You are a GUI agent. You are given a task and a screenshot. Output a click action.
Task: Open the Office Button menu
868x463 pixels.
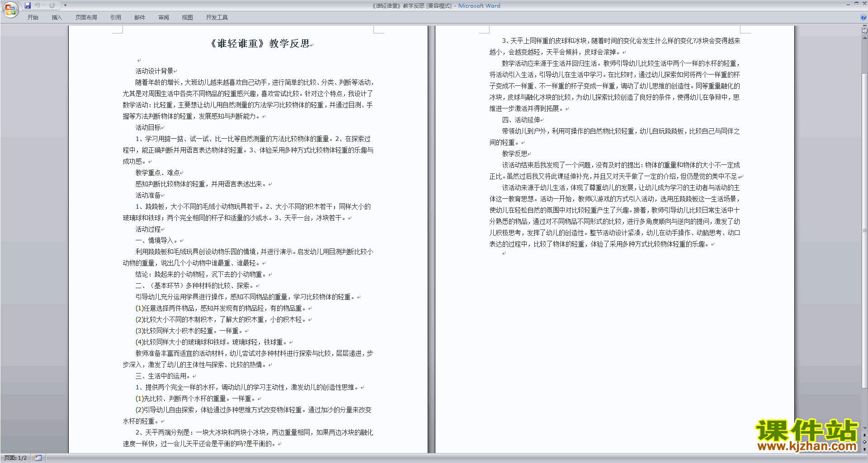point(10,9)
